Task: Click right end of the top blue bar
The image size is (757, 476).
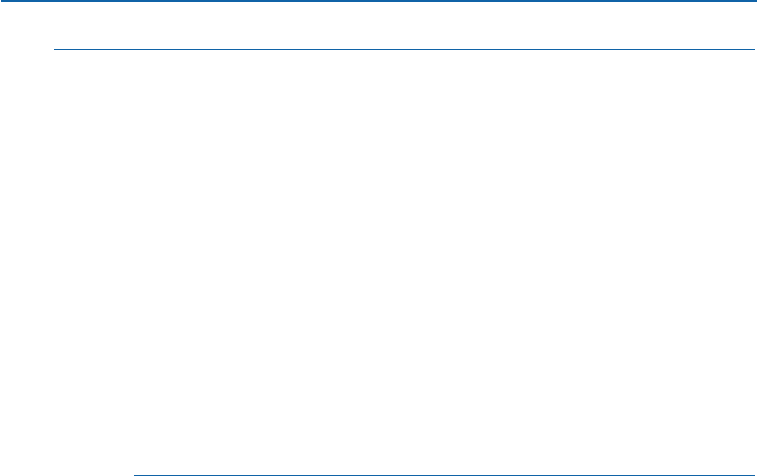Action: click(752, 1)
